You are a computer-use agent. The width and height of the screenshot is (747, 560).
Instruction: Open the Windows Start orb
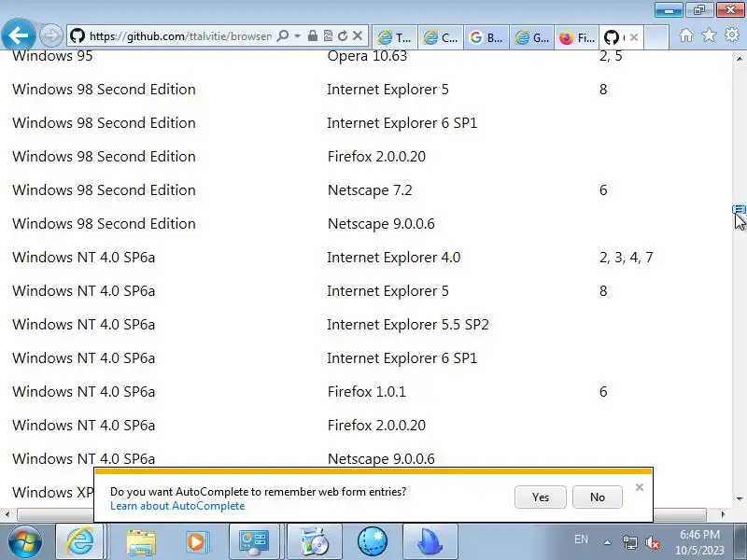(x=24, y=542)
